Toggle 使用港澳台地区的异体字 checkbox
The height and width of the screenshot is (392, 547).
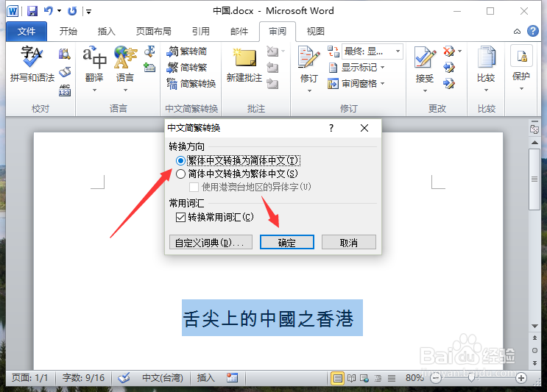(194, 187)
